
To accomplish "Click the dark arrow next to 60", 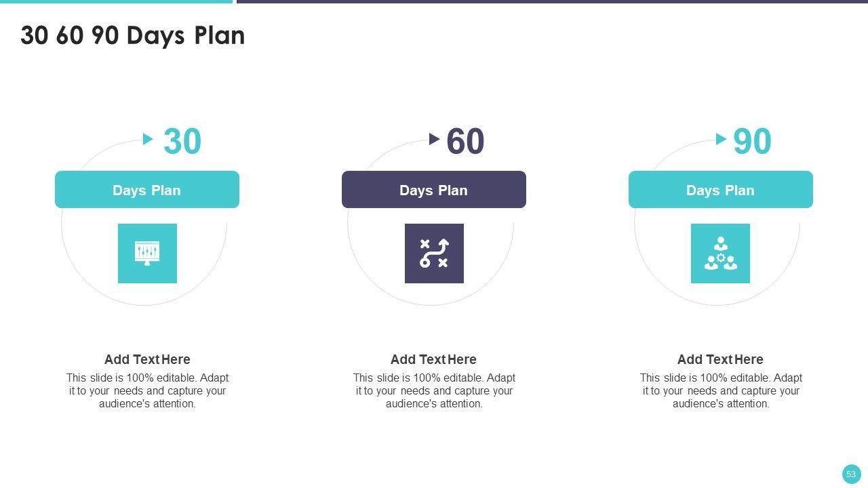I will coord(435,139).
